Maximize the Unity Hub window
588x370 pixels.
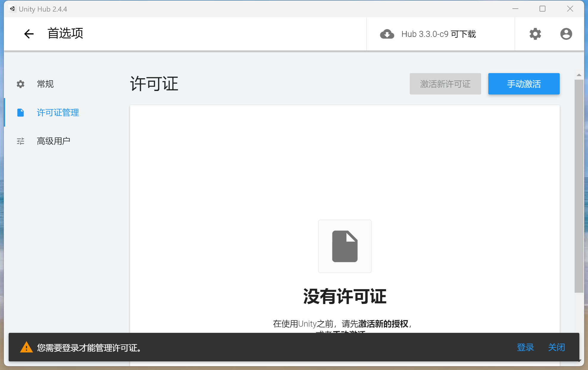(x=542, y=9)
